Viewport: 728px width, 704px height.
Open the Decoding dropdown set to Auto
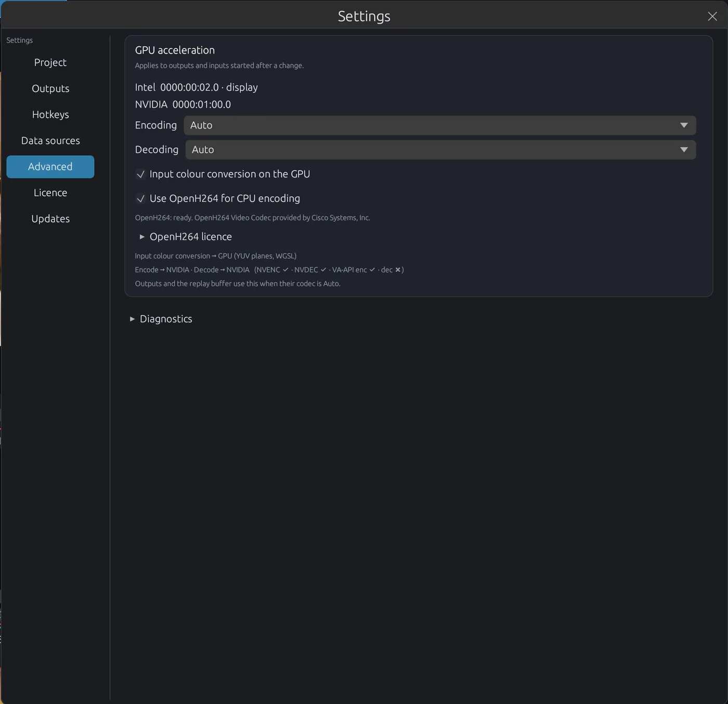coord(440,150)
